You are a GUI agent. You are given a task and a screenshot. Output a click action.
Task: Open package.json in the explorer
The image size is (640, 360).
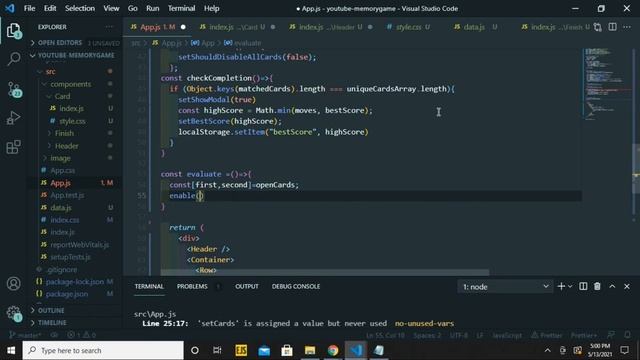[x=67, y=293]
